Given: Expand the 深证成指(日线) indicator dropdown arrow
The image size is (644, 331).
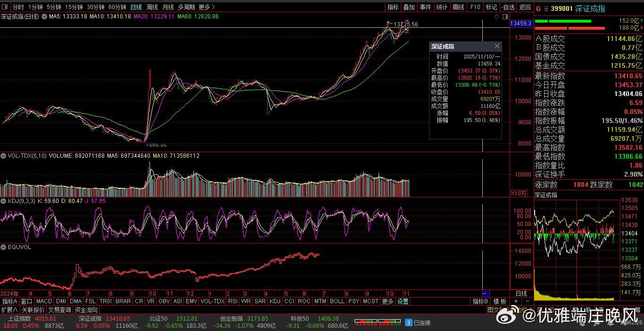Looking at the screenshot, I should (x=44, y=16).
